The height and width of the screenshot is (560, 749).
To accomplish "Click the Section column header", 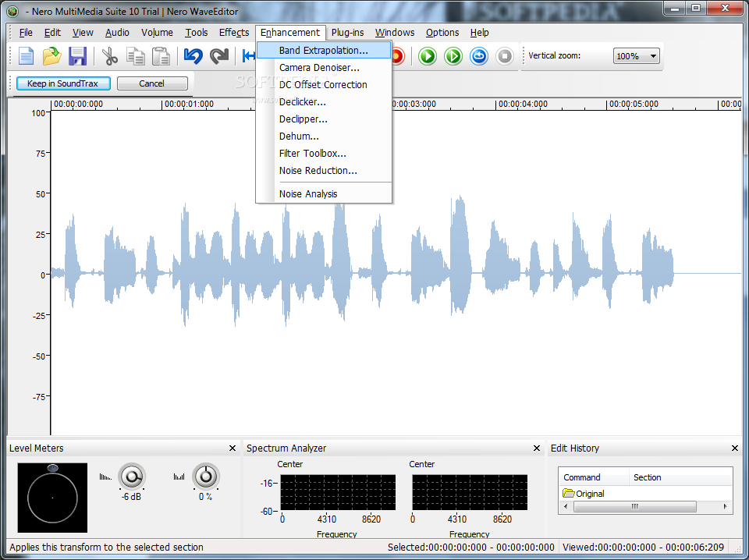I will [680, 477].
